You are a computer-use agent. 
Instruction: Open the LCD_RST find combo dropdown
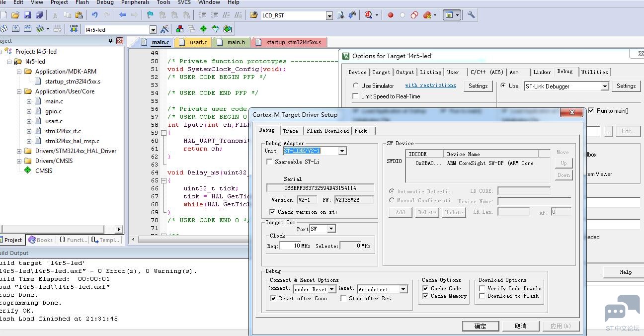coord(329,15)
